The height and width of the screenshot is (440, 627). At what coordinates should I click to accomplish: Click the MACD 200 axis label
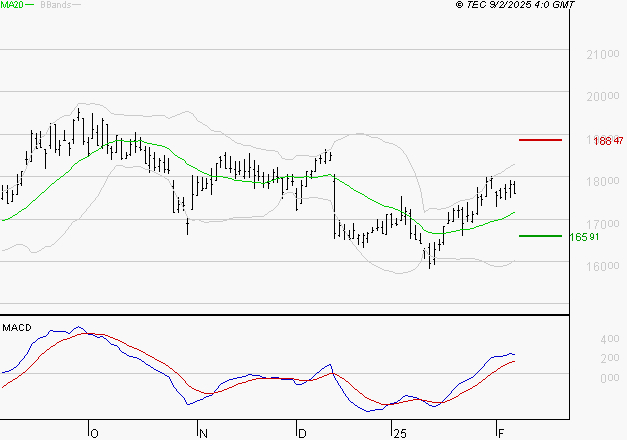coord(610,358)
